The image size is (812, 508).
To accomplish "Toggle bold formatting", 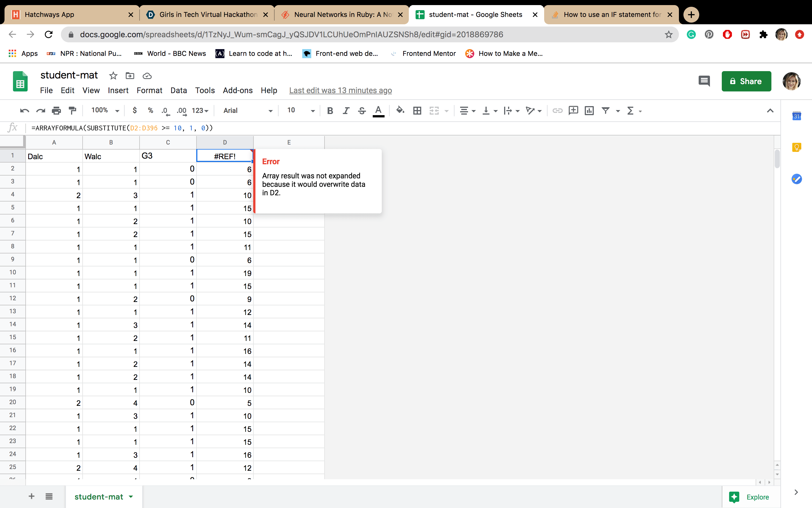I will pyautogui.click(x=330, y=111).
